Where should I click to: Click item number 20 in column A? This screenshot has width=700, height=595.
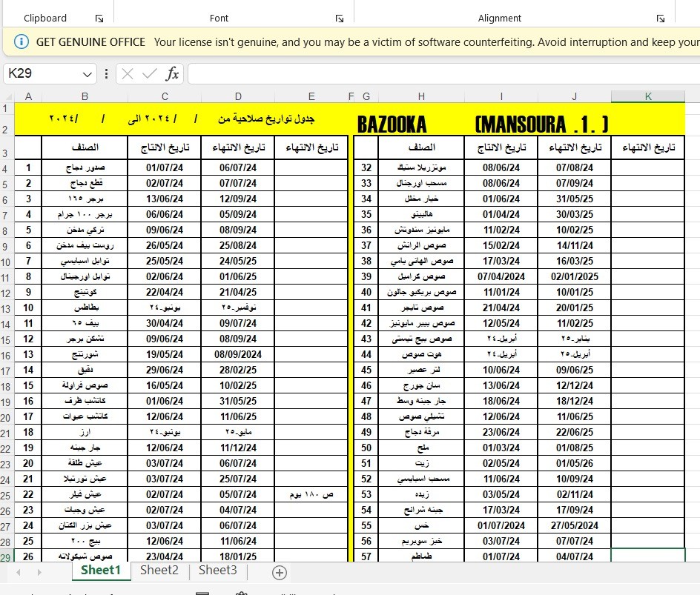(28, 463)
